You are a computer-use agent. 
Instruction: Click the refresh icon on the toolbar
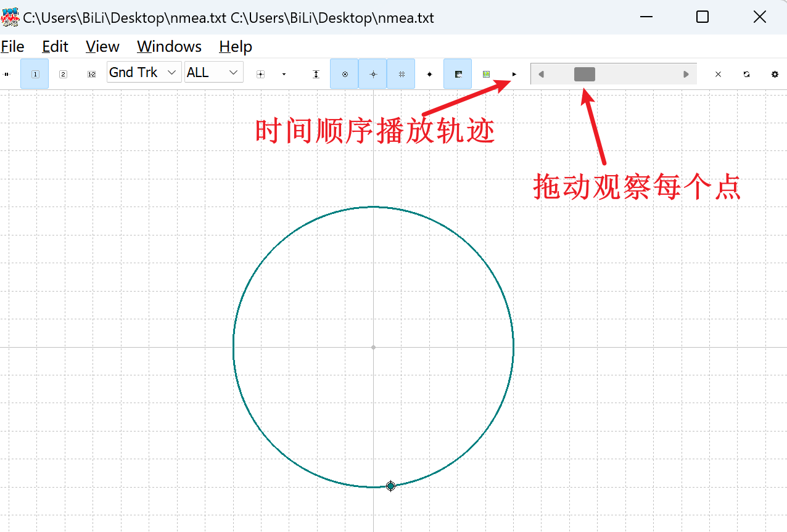[x=746, y=73]
